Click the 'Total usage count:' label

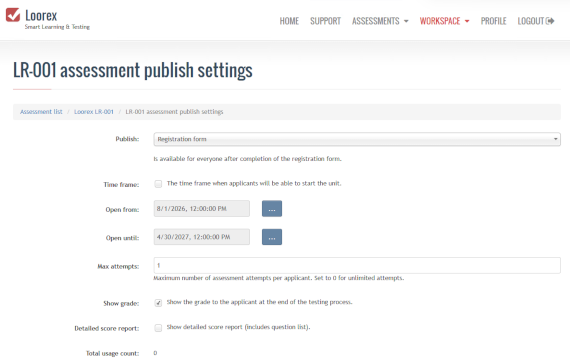coord(112,353)
